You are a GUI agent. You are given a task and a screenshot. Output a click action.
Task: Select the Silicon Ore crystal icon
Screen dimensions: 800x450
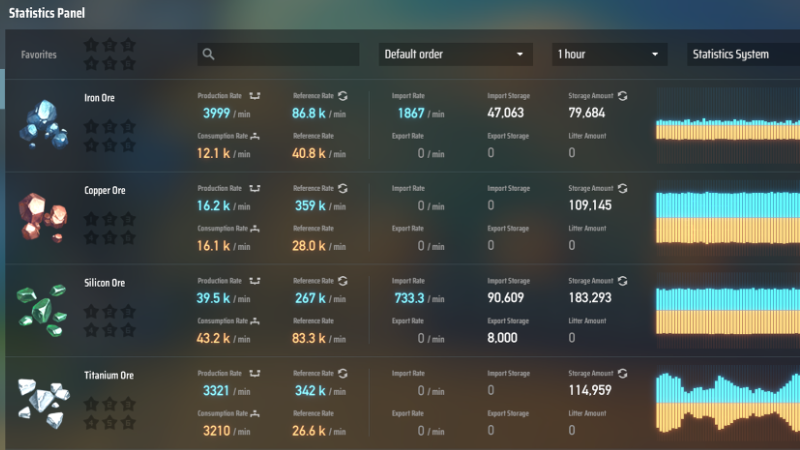click(x=42, y=308)
